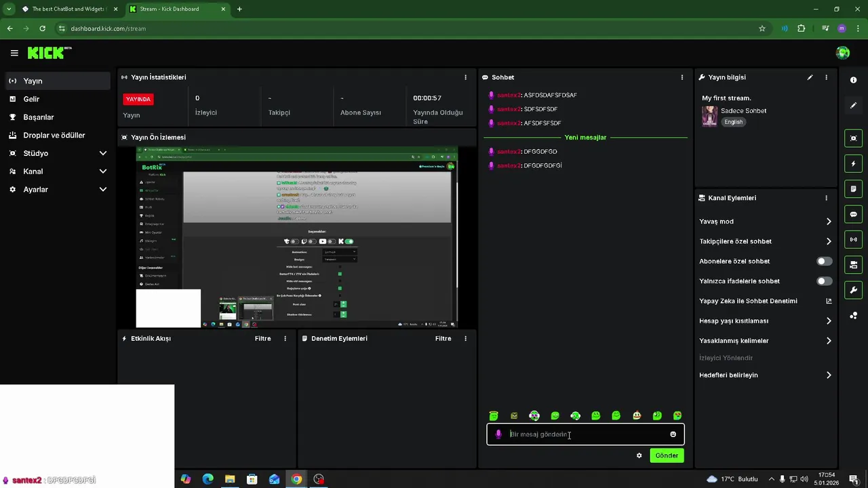Toggle the document widget icon in right rail
The image size is (868, 488).
[853, 189]
